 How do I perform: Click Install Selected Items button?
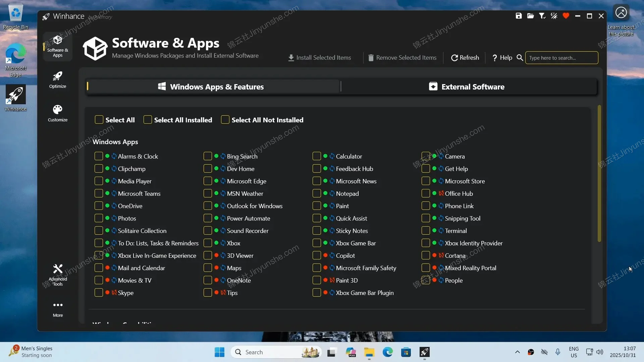click(x=319, y=58)
